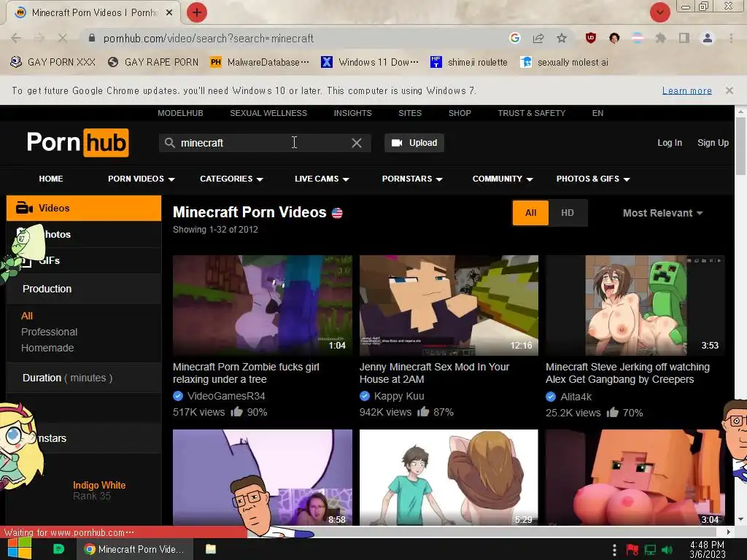Open a new browser tab
This screenshot has height=560, width=747.
tap(197, 12)
